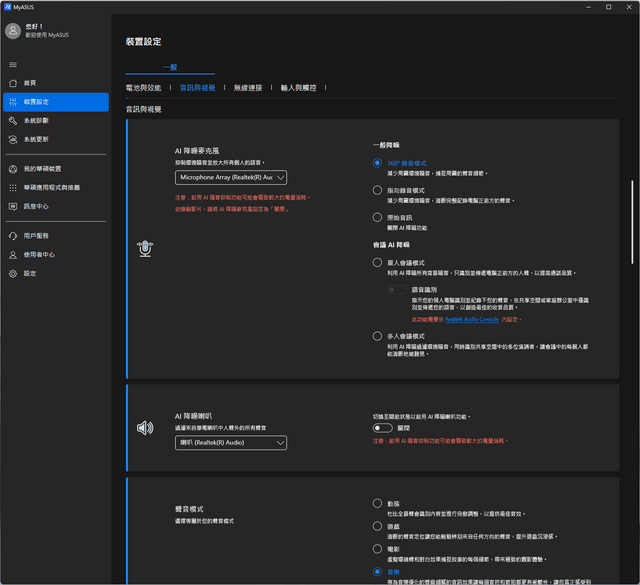Click the 設定 gear icon
The width and height of the screenshot is (640, 585).
(x=13, y=274)
